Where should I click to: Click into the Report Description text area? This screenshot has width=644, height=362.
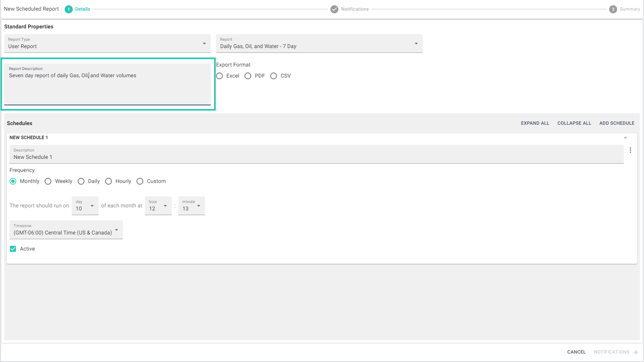click(107, 84)
